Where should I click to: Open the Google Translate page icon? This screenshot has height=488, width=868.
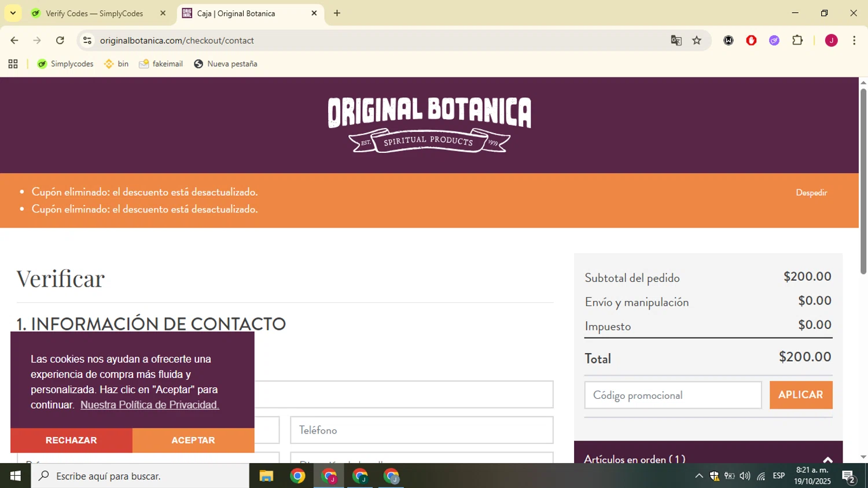pyautogui.click(x=676, y=41)
